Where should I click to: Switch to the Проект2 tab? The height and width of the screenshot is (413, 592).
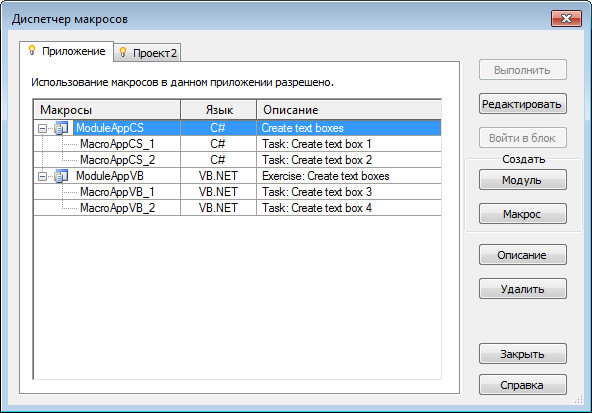[147, 52]
